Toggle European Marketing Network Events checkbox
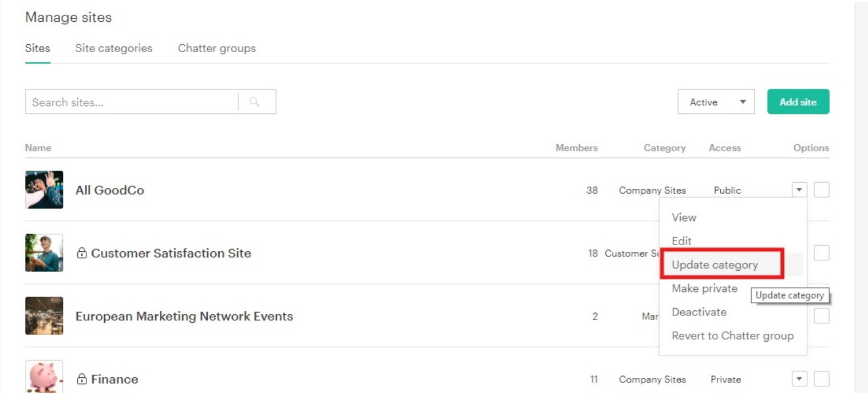The width and height of the screenshot is (868, 403). pos(822,315)
